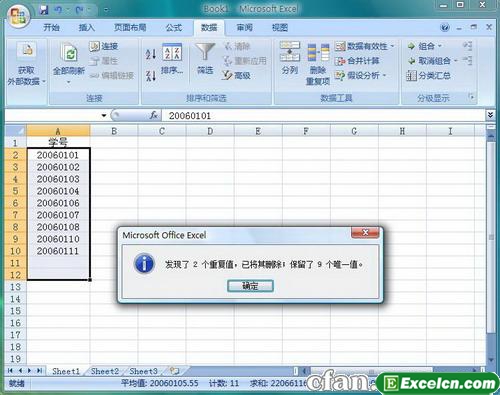
Task: Click the 筛选 filter funnel icon
Action: pos(205,52)
